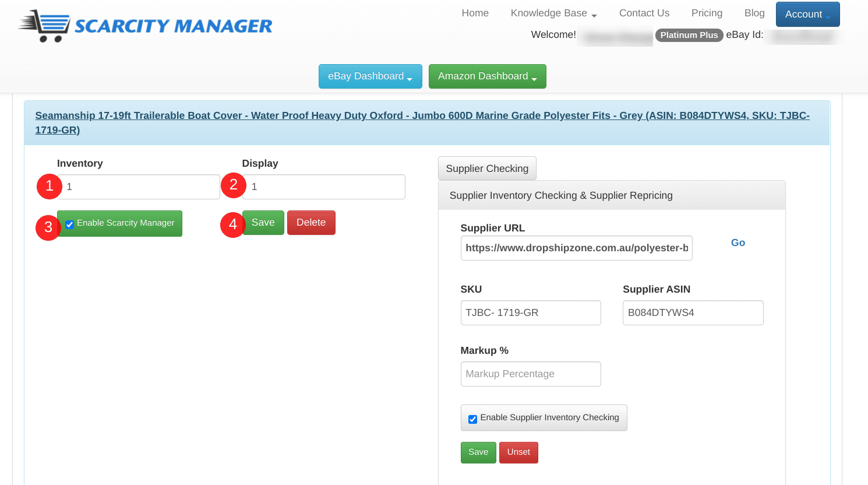Click the Platinum Plus badge
Viewport: 868px width, 485px height.
tap(689, 35)
